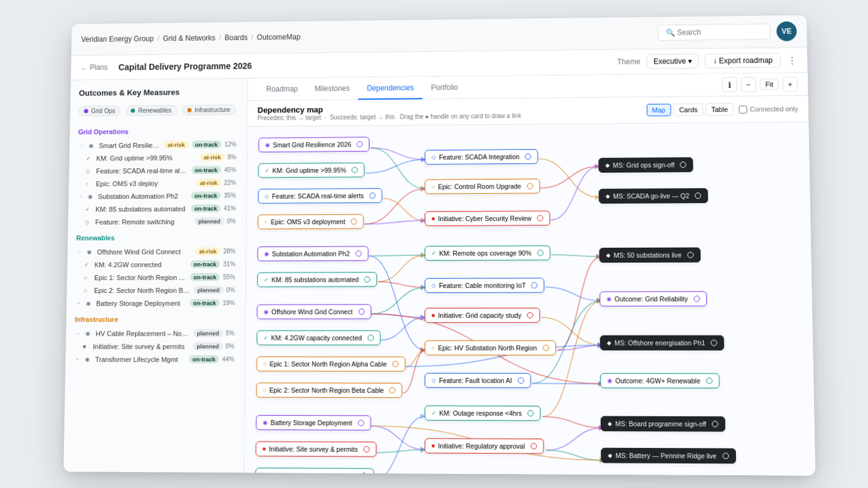Zoom out with the minus icon
The image size is (868, 488).
click(748, 84)
